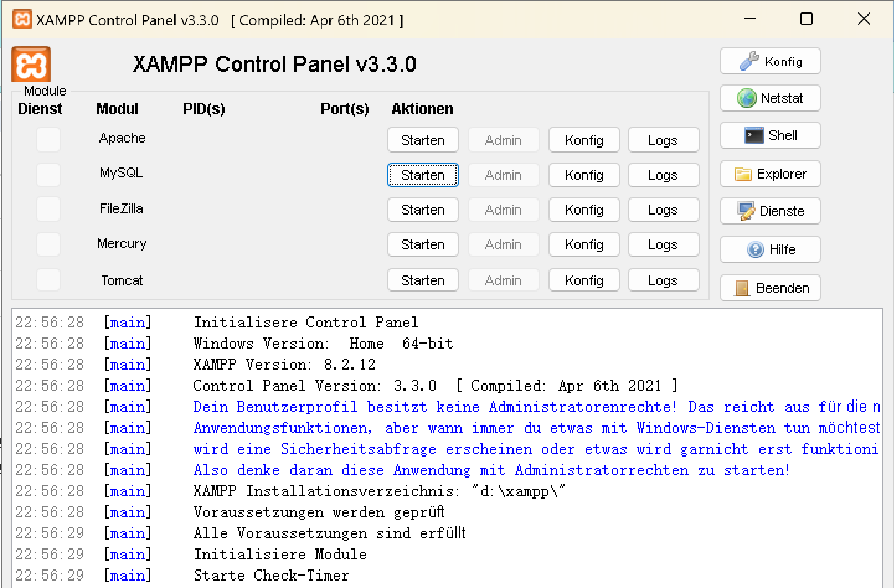
Task: Select the Apache module name
Action: point(122,138)
